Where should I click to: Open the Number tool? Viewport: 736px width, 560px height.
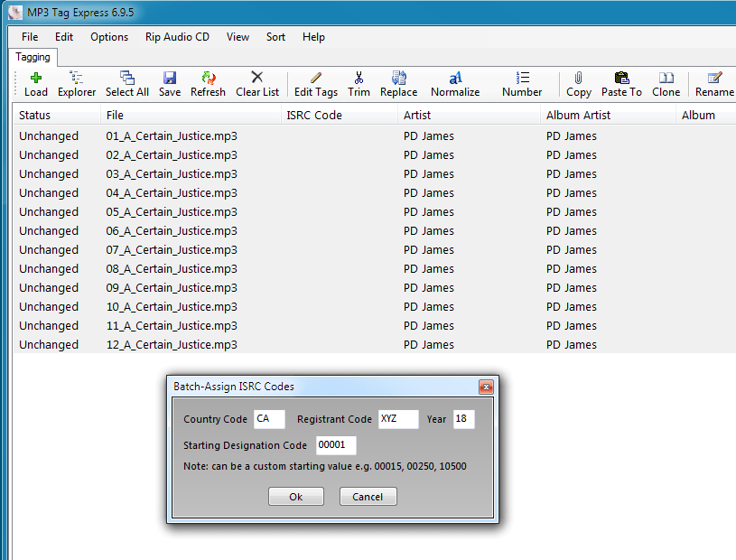521,83
